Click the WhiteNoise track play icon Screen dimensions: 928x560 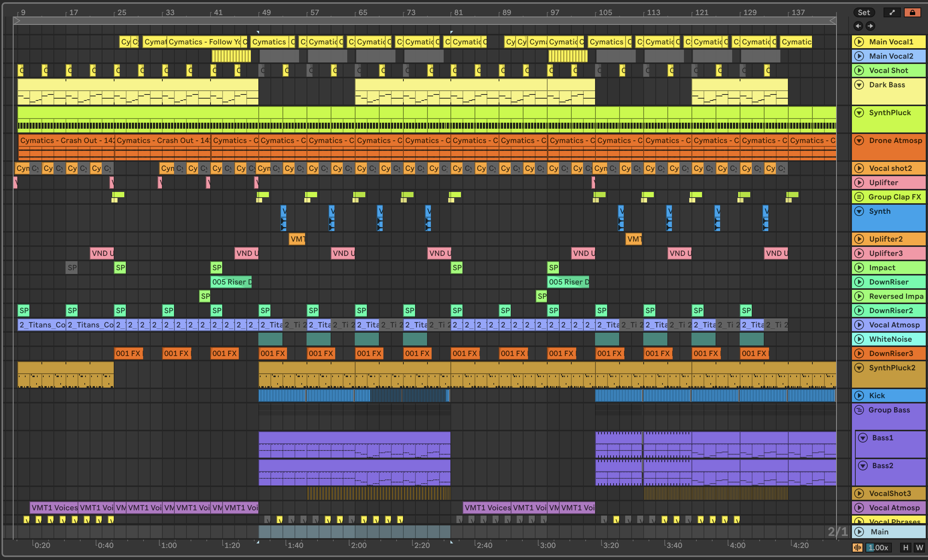(859, 339)
